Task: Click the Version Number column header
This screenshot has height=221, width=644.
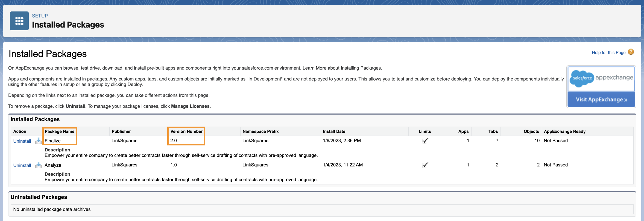Action: coord(186,132)
